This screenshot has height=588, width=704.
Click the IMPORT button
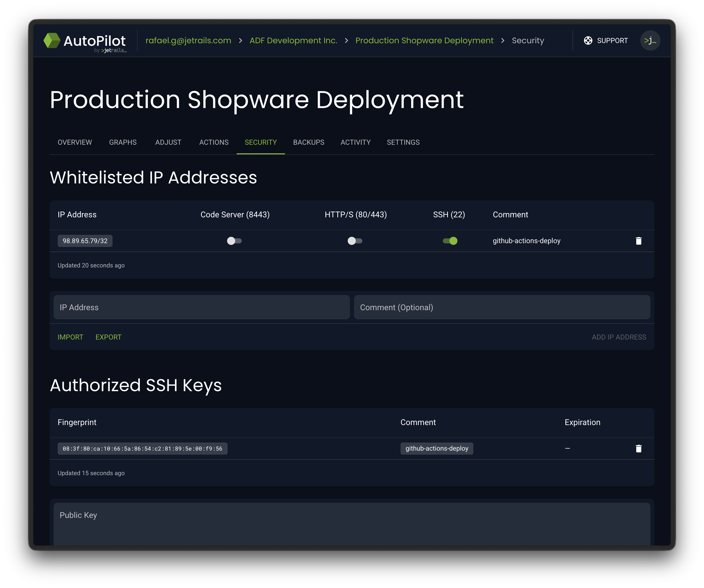point(70,337)
